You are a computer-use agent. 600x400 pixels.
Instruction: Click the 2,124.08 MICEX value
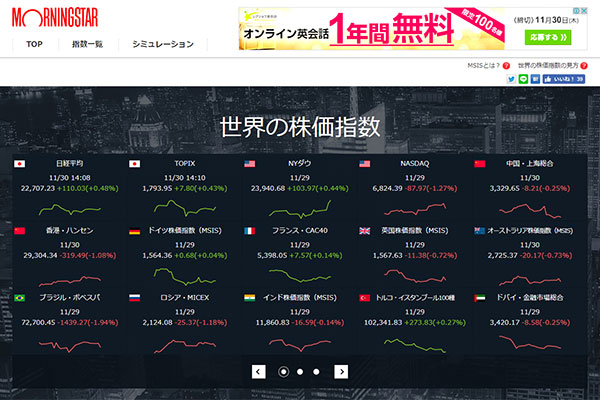tap(157, 323)
